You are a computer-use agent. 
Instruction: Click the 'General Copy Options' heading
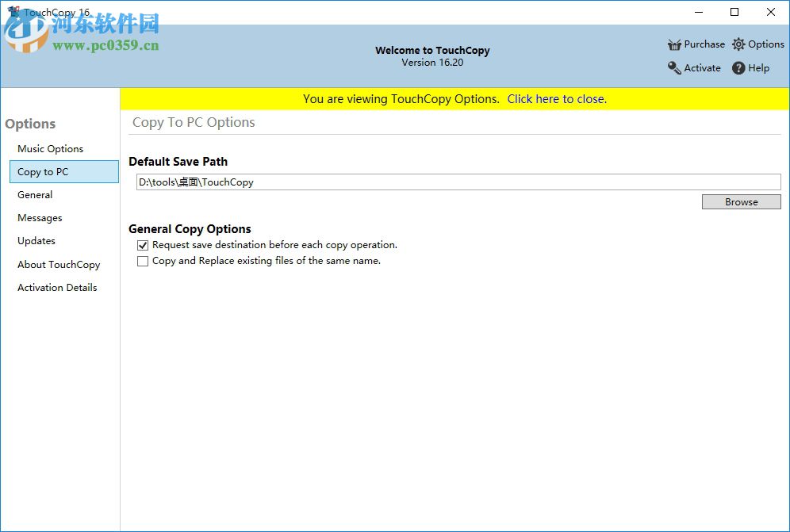click(x=190, y=229)
